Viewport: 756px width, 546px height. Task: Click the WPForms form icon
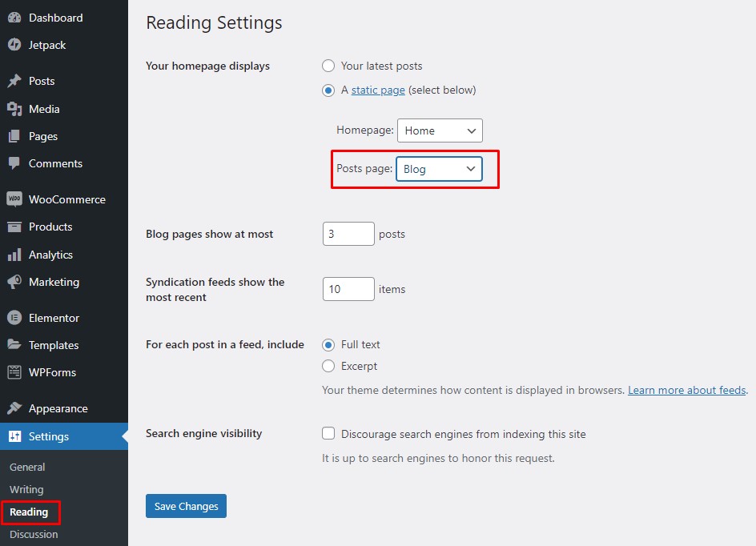pos(14,372)
